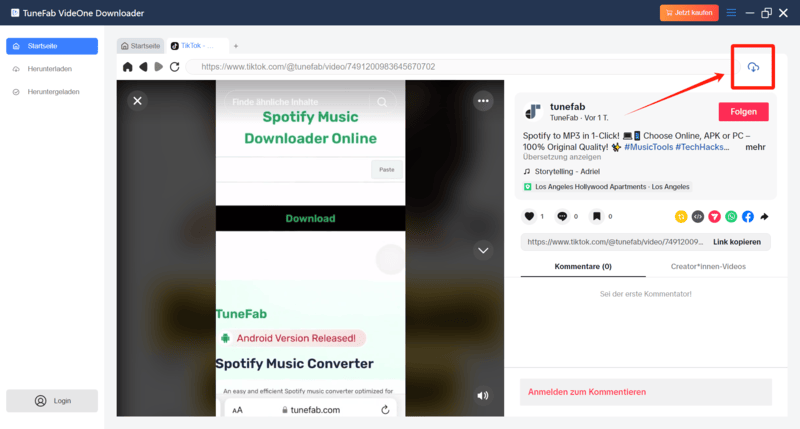The width and height of the screenshot is (800, 429).
Task: Open the #MusicTools hashtag
Action: click(x=648, y=147)
